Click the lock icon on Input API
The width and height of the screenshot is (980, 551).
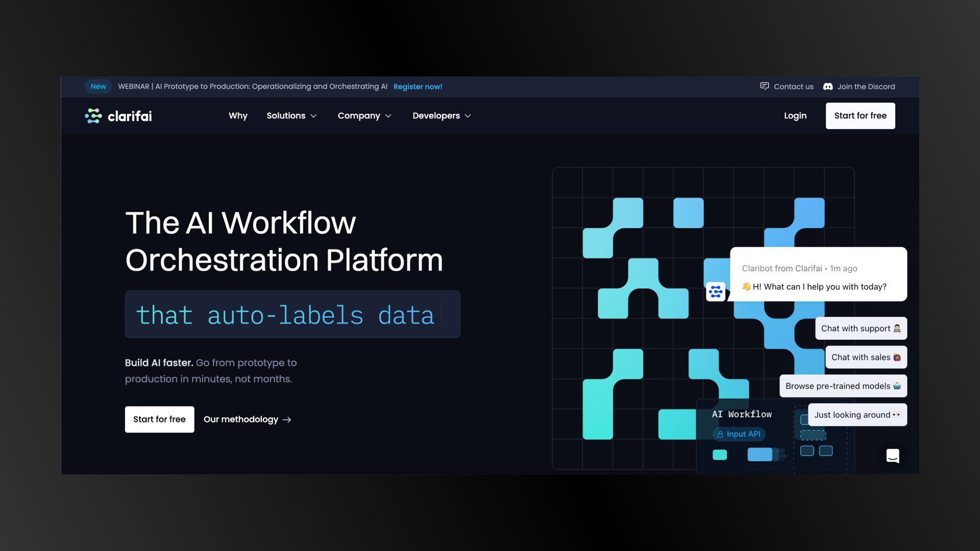(720, 435)
